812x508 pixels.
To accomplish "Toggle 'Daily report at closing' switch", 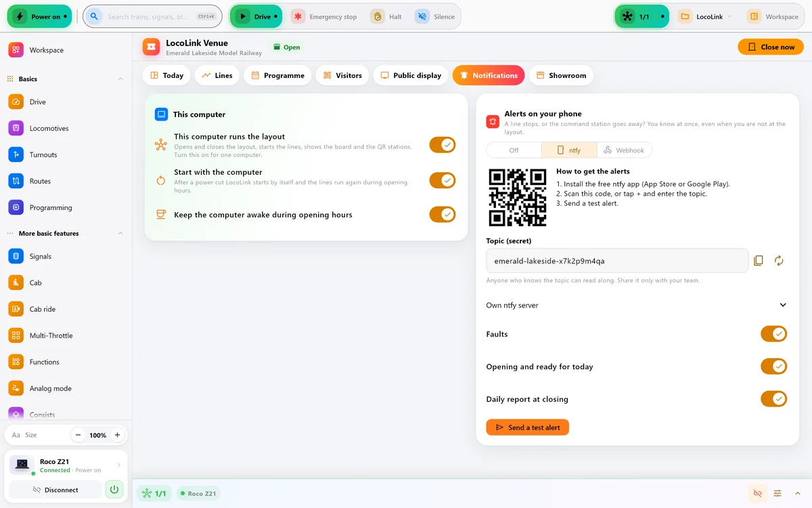I will pyautogui.click(x=774, y=399).
